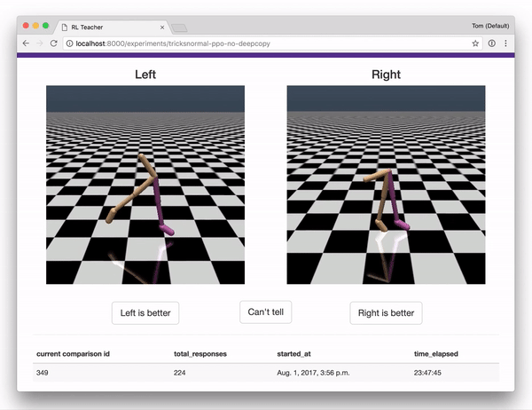Click the Left walker video clip

[145, 185]
